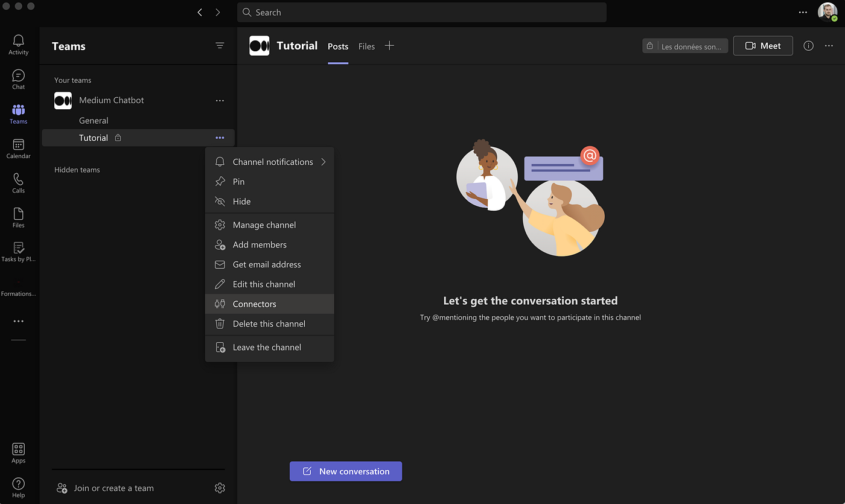Select Hide from context menu
Image resolution: width=845 pixels, height=504 pixels.
270,202
